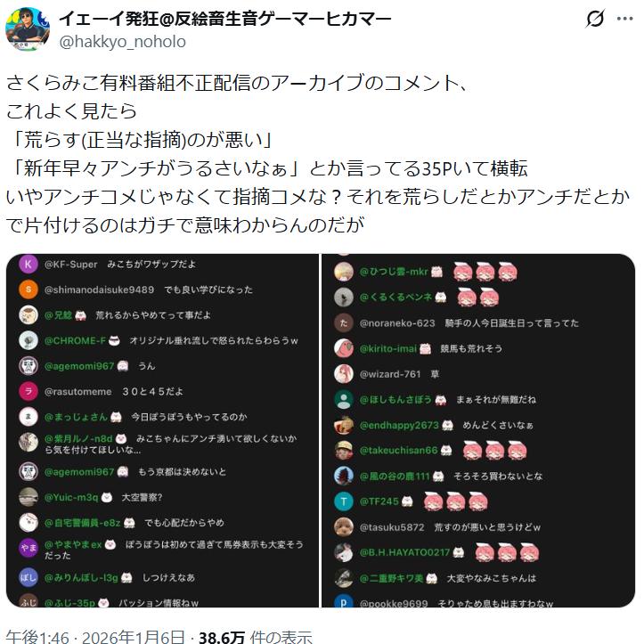Image resolution: width=644 pixels, height=644 pixels.
Task: Click the orange S avatar of @shimanodaisuke9489
Action: pyautogui.click(x=29, y=289)
